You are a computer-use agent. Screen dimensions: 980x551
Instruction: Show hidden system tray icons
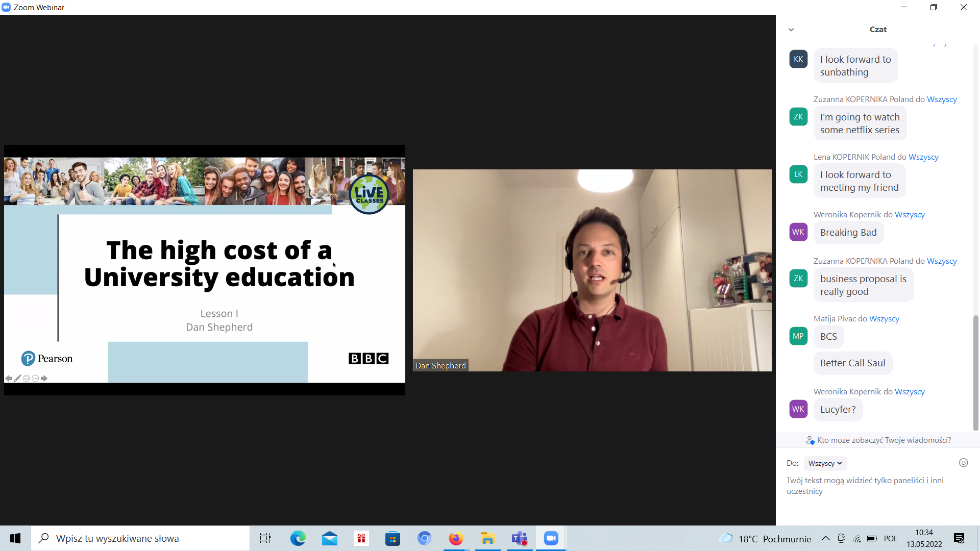[825, 538]
